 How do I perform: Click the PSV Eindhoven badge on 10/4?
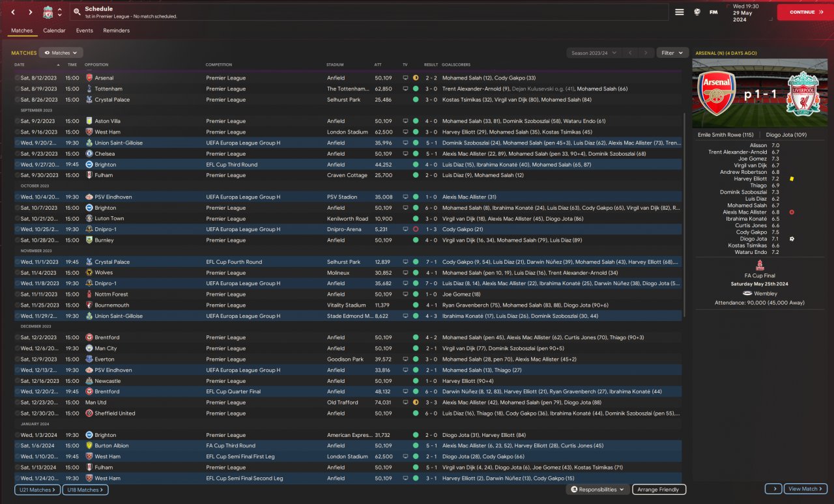point(89,197)
